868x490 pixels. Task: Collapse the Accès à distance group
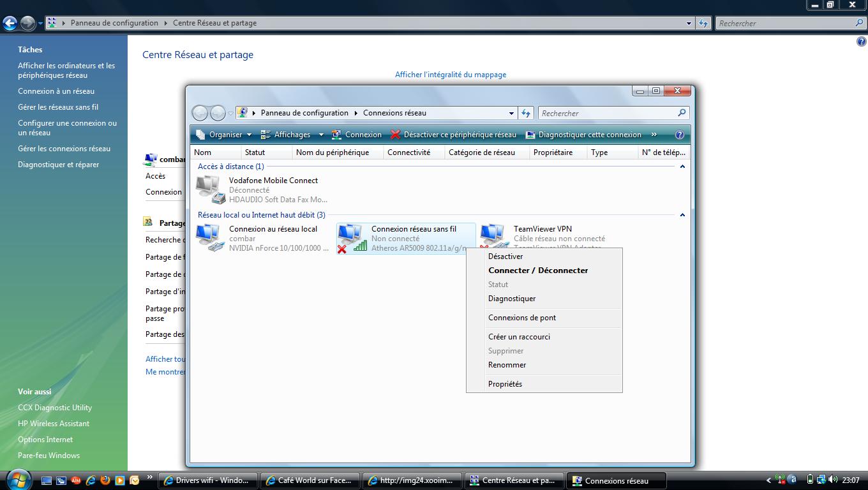pos(682,167)
